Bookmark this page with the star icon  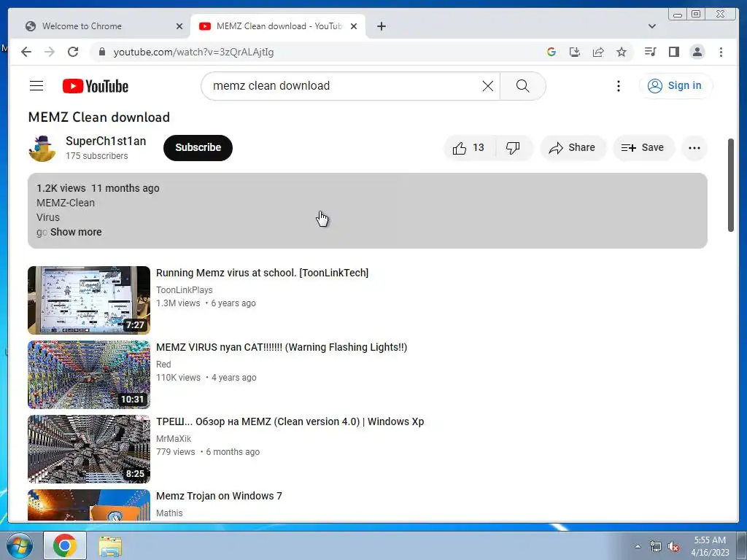(622, 52)
